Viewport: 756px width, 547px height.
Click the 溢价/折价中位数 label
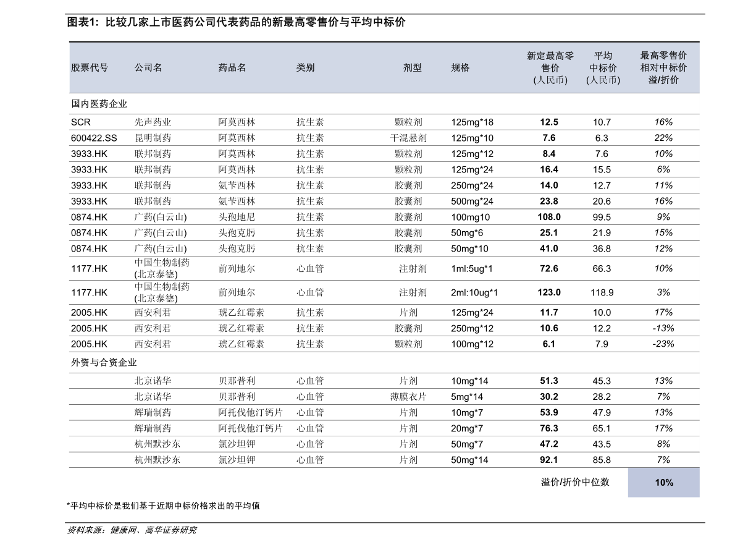pyautogui.click(x=575, y=481)
